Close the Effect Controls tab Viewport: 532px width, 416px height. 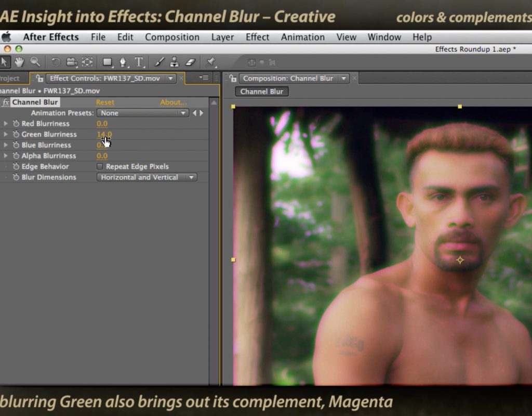(181, 79)
